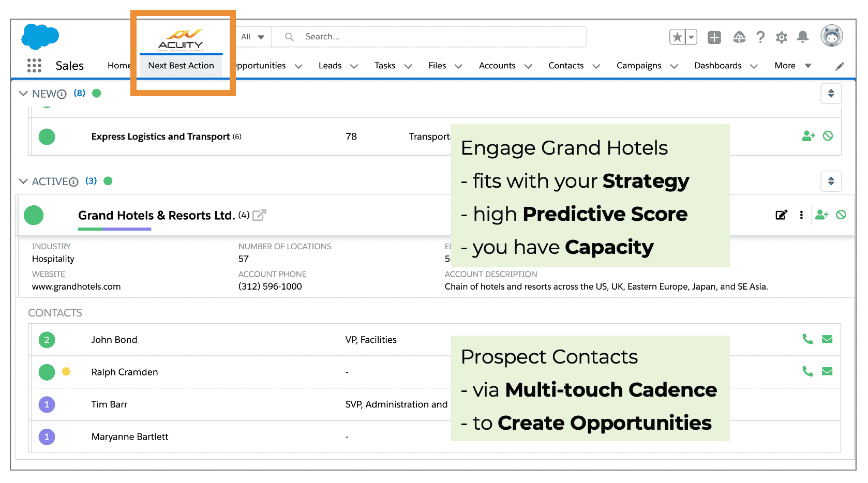
Task: Click the dismiss icon for Express Logistics
Action: pyautogui.click(x=828, y=136)
